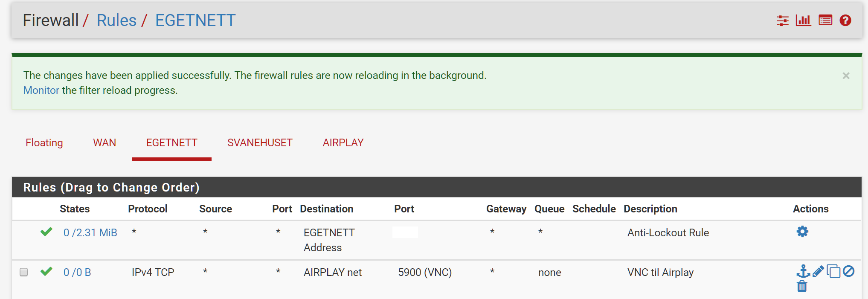Screen dimensions: 868x299
Task: Edit the VNC til Airplay rule with pencil
Action: (x=818, y=271)
